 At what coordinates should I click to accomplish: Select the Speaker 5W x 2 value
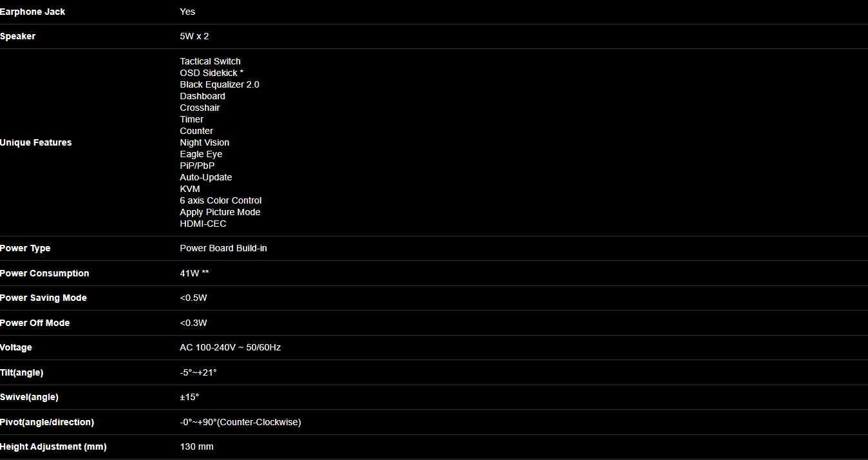[194, 36]
